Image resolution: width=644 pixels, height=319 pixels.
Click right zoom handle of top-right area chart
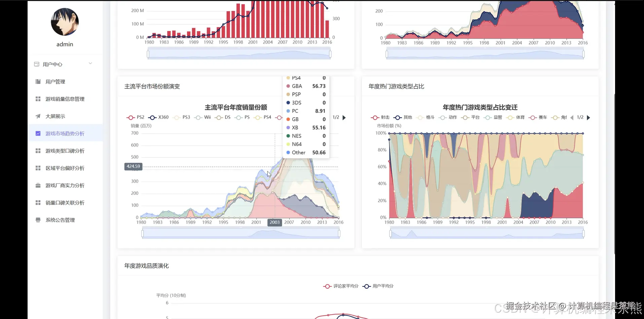click(583, 54)
